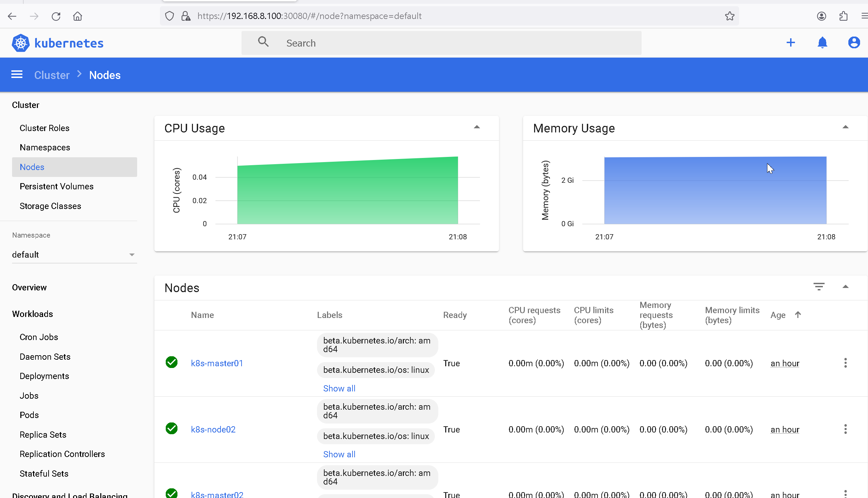Open Persistent Volumes in sidebar
The width and height of the screenshot is (868, 498).
pos(57,186)
